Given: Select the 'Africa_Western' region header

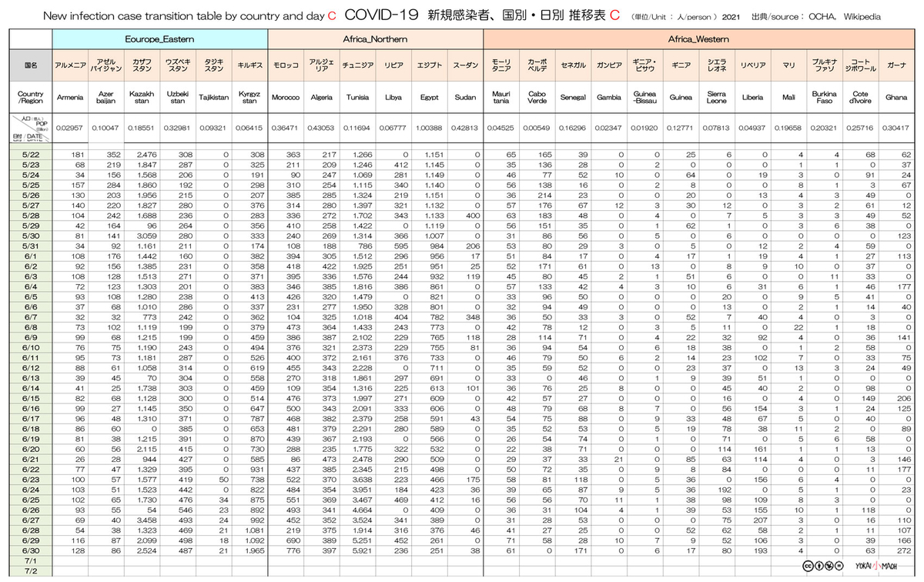Looking at the screenshot, I should click(698, 38).
